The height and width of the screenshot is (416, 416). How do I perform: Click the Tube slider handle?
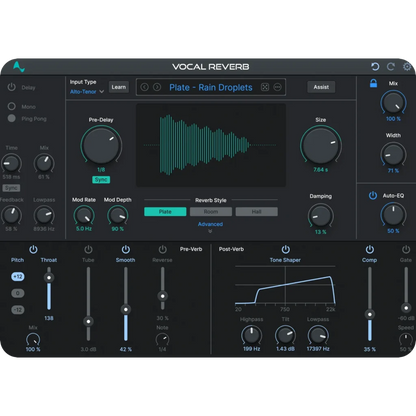[x=88, y=321]
